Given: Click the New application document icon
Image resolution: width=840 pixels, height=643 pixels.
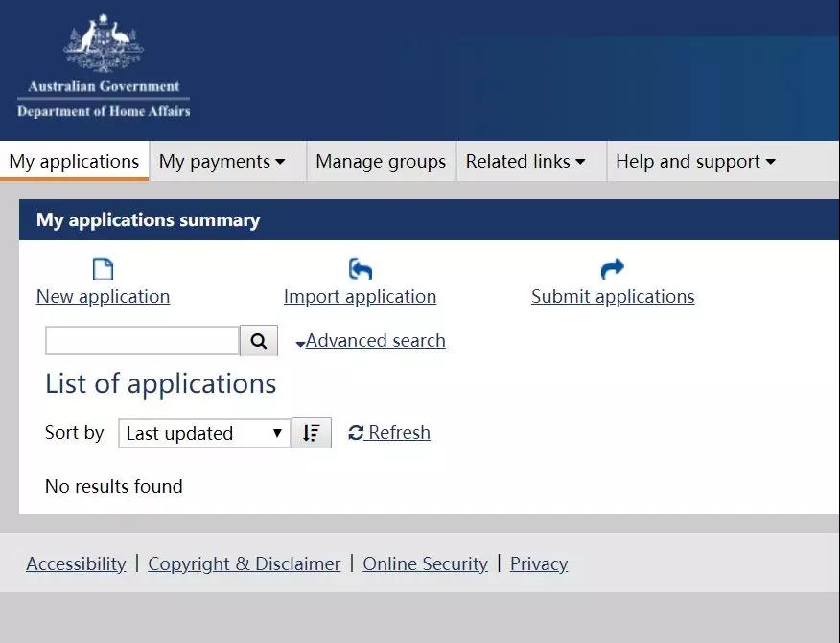Looking at the screenshot, I should (x=103, y=269).
